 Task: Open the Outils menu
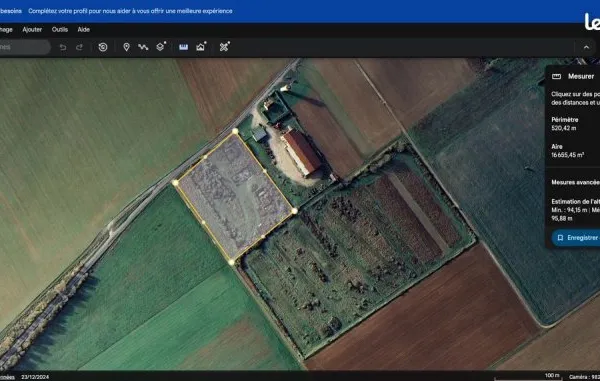[x=60, y=29]
